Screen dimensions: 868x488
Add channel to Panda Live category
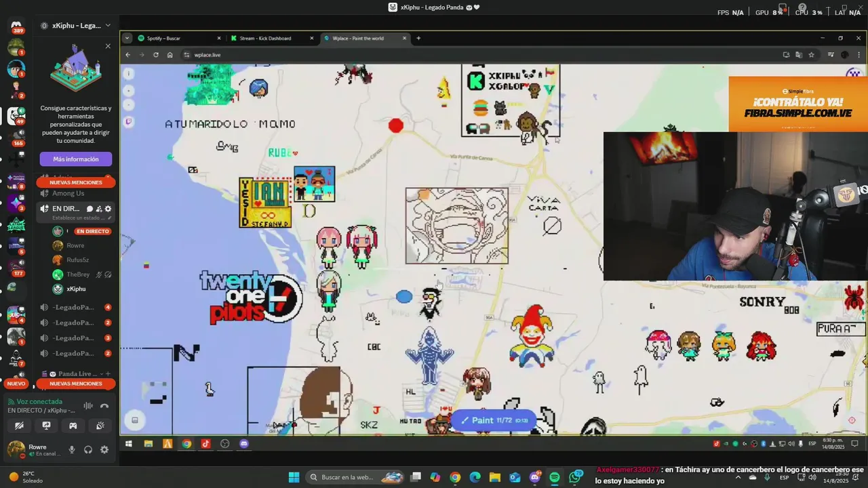click(108, 373)
